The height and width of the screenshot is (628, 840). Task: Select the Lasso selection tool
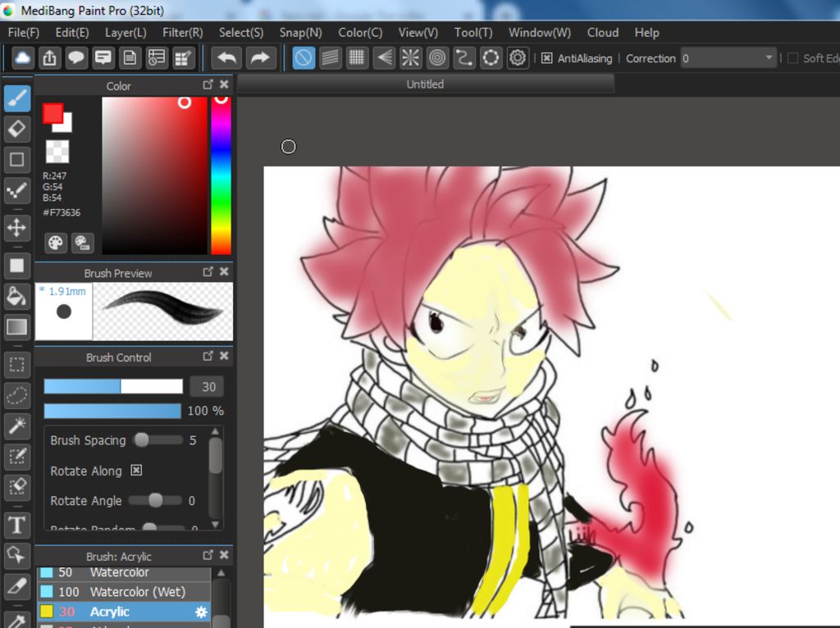tap(17, 396)
